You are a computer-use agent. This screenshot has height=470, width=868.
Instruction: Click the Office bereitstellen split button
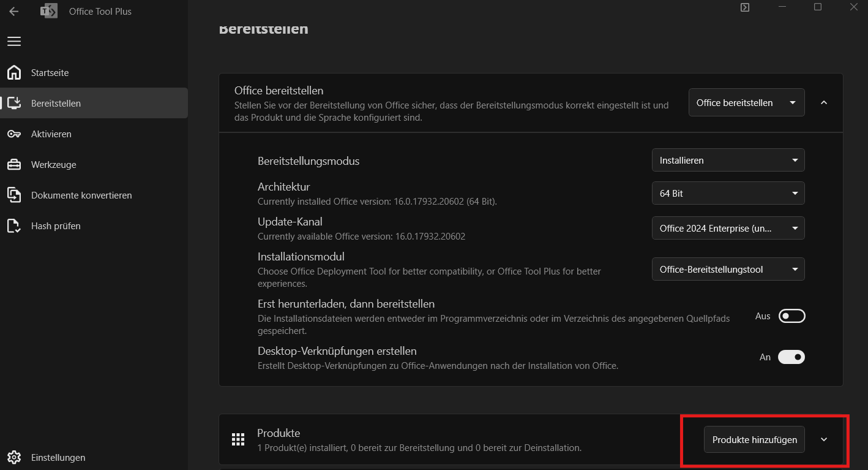click(746, 103)
